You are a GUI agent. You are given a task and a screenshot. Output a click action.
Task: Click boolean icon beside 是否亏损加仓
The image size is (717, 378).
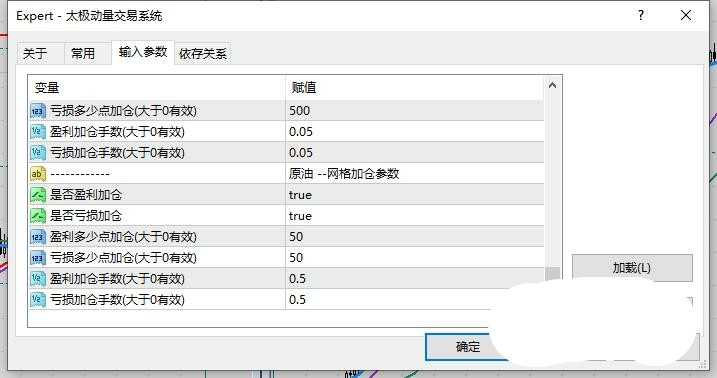point(37,216)
